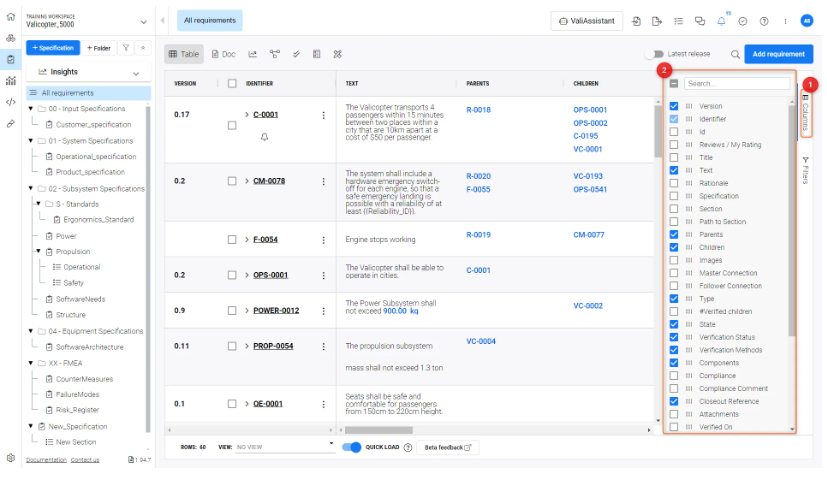This screenshot has height=478, width=827.
Task: Click the bell icon under C-0001
Action: [x=264, y=137]
